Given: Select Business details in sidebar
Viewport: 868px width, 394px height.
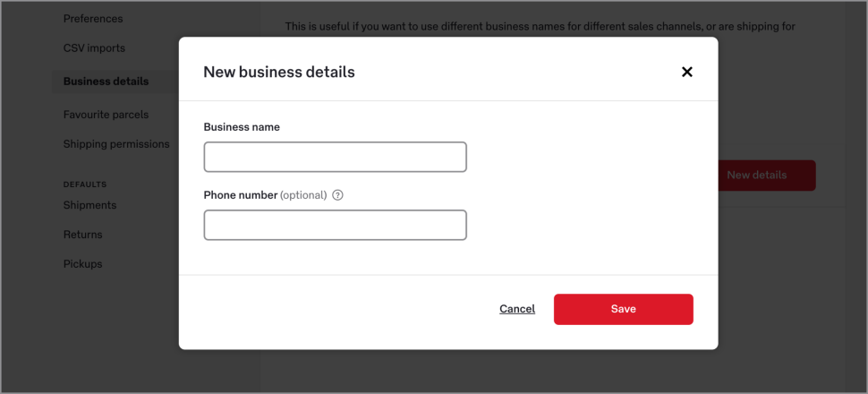Looking at the screenshot, I should tap(106, 81).
